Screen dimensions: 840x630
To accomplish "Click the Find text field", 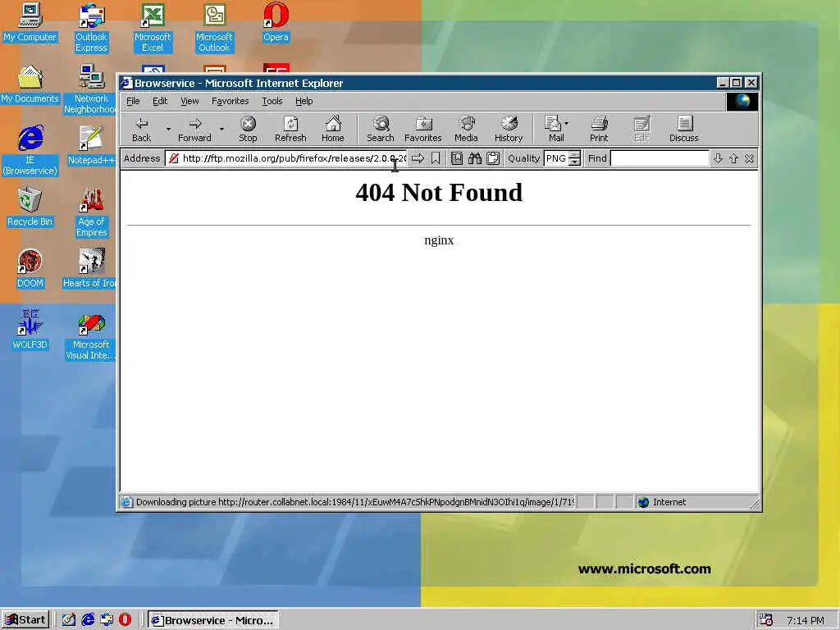I will (660, 158).
